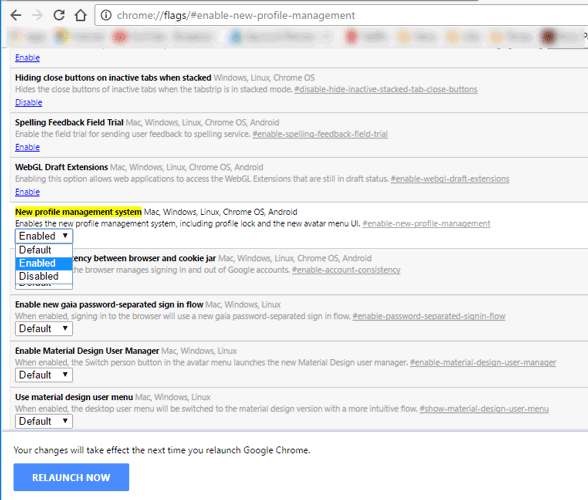Reload the page with refresh icon
Image resolution: width=588 pixels, height=500 pixels.
59,15
